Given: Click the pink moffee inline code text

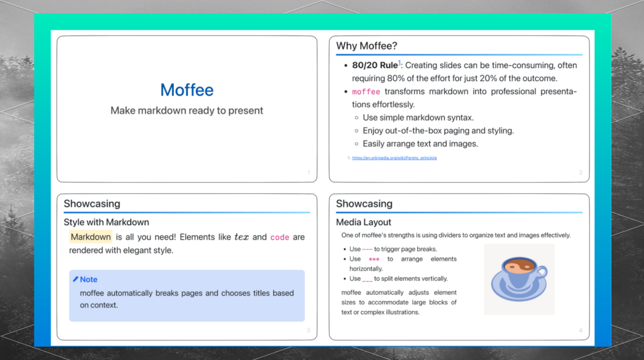Looking at the screenshot, I should (x=366, y=91).
